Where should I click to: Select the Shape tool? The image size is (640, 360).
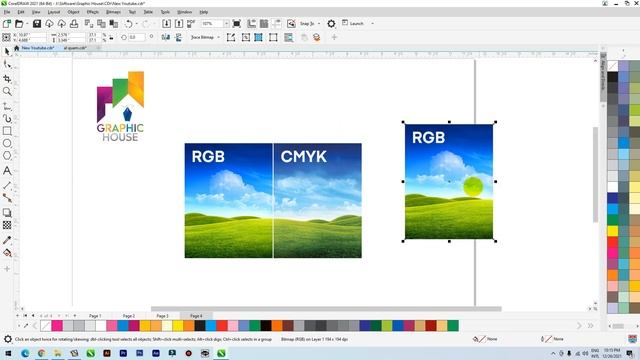point(7,64)
